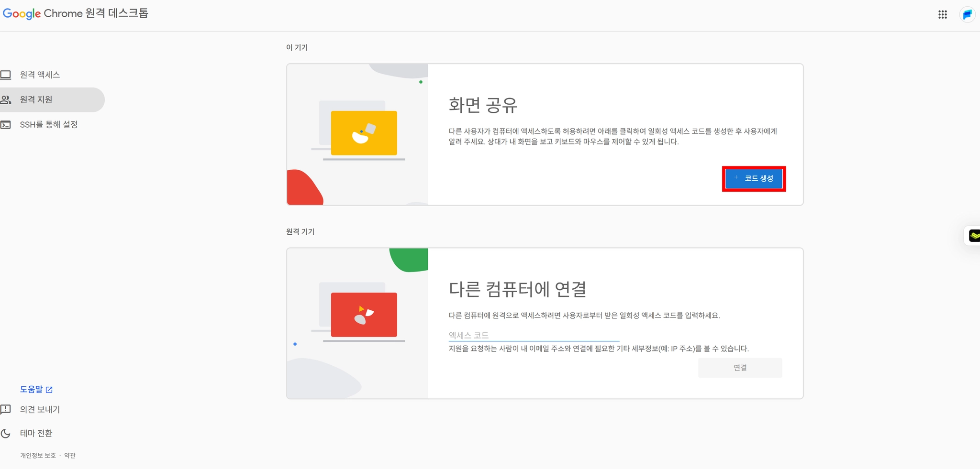Click the external-link icon next to 도움말

point(49,390)
